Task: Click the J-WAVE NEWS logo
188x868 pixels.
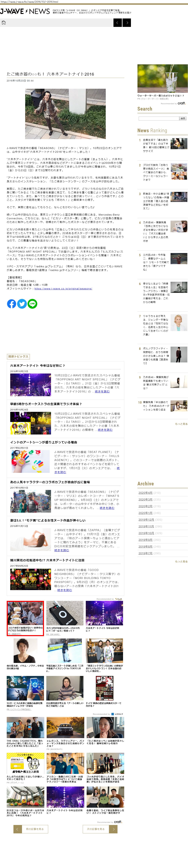Action: pos(25,11)
